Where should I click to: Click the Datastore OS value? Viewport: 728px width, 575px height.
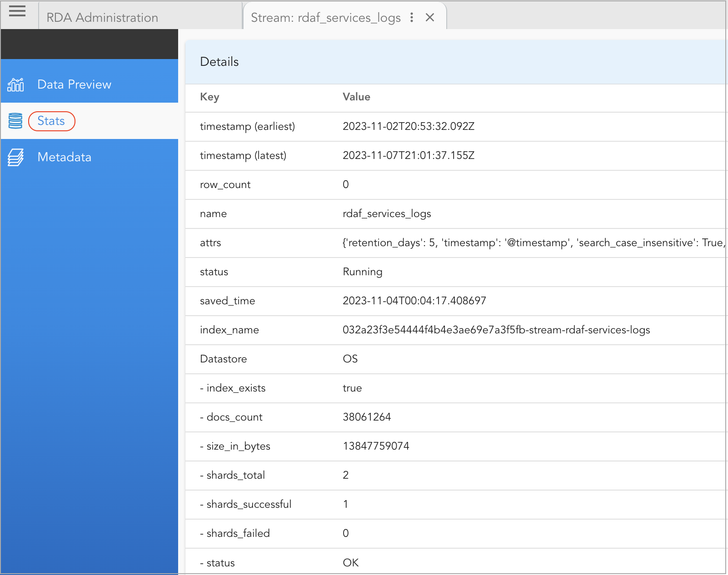[x=350, y=359]
